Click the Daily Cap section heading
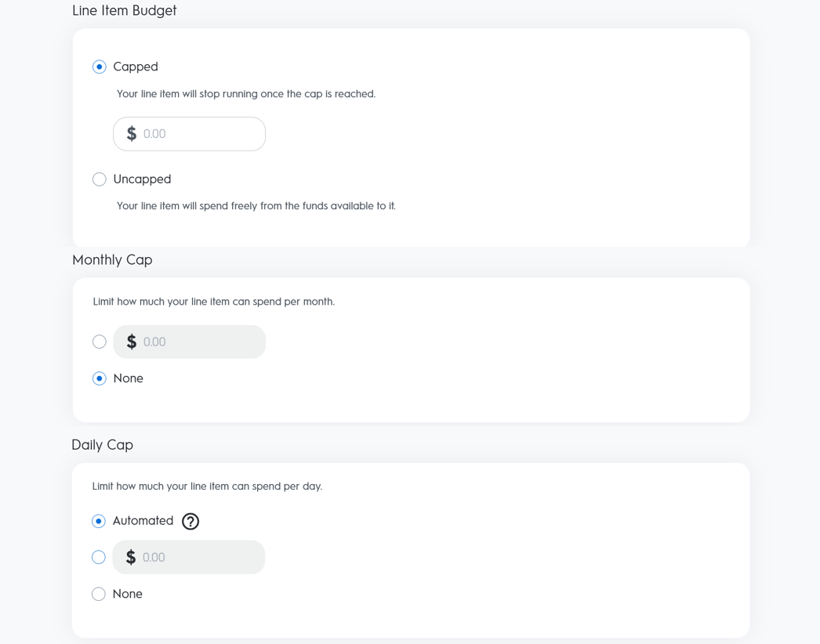 coord(103,445)
